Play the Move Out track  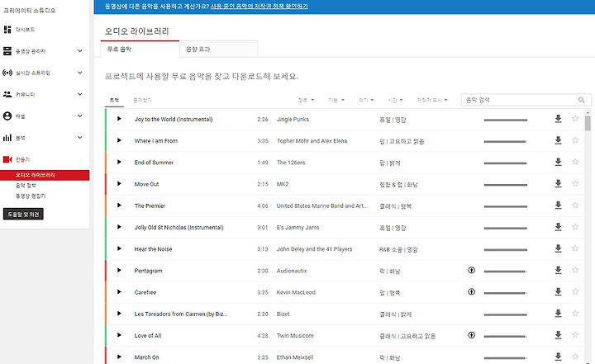pyautogui.click(x=119, y=183)
